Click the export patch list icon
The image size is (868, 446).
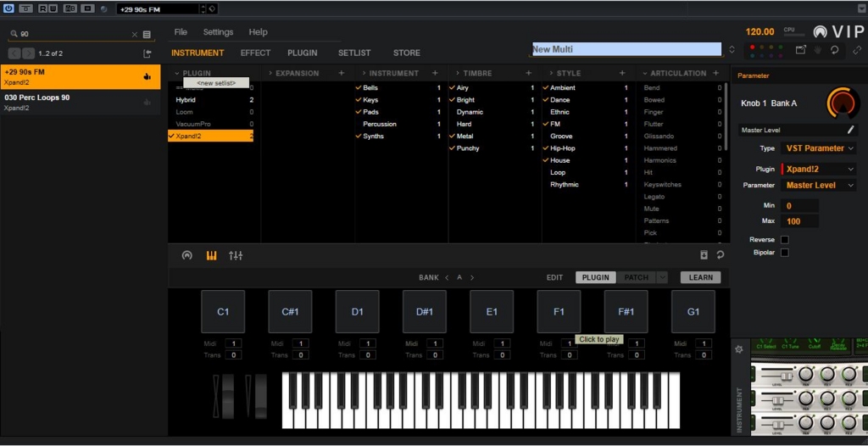[x=147, y=53]
